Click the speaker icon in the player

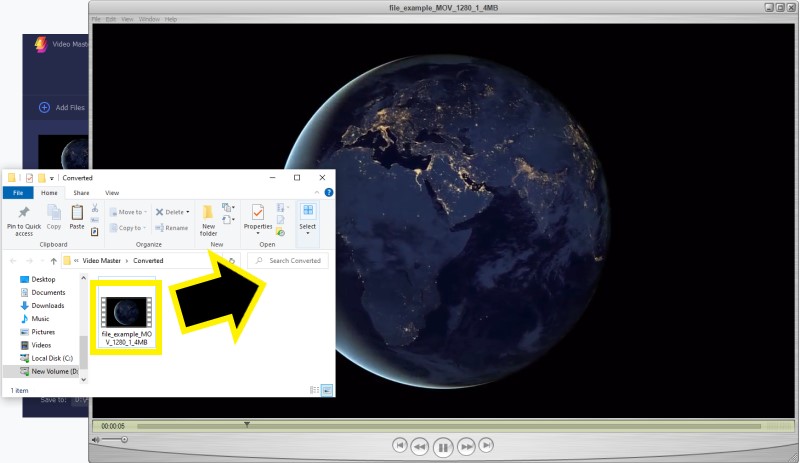[95, 440]
